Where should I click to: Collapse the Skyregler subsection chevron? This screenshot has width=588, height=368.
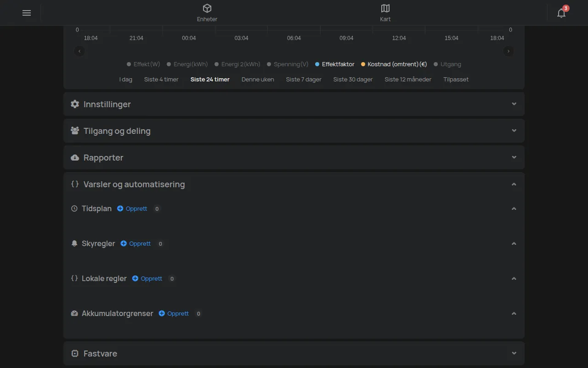514,243
